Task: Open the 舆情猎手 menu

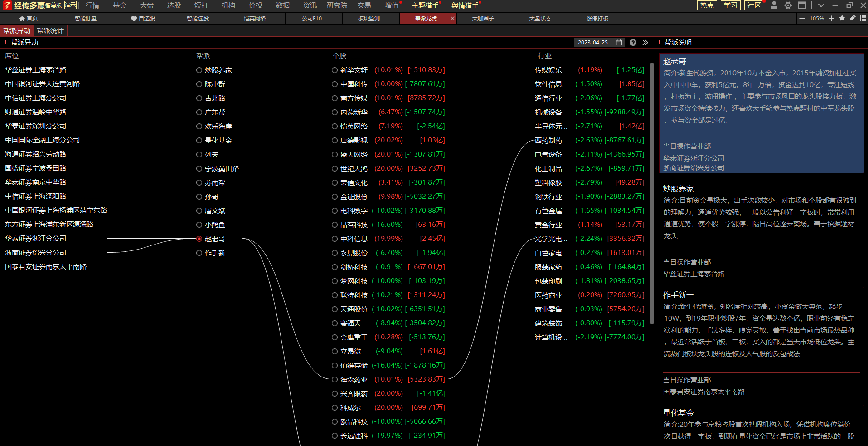Action: [465, 5]
